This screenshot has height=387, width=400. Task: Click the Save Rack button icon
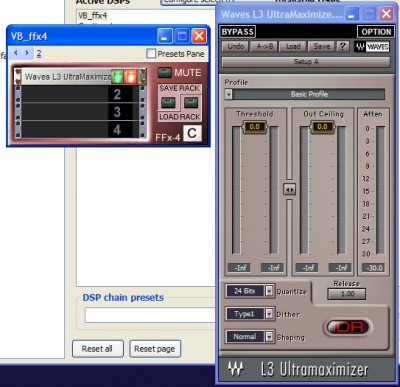(168, 102)
